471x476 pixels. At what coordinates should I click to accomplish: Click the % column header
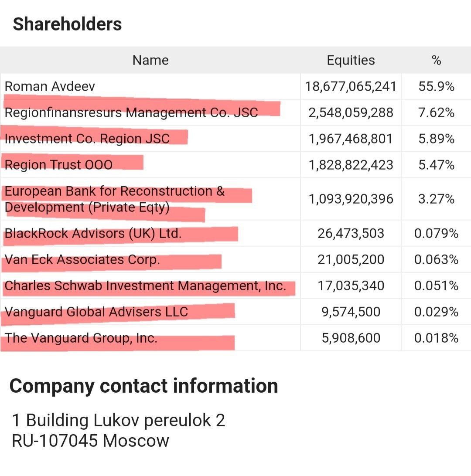[436, 60]
